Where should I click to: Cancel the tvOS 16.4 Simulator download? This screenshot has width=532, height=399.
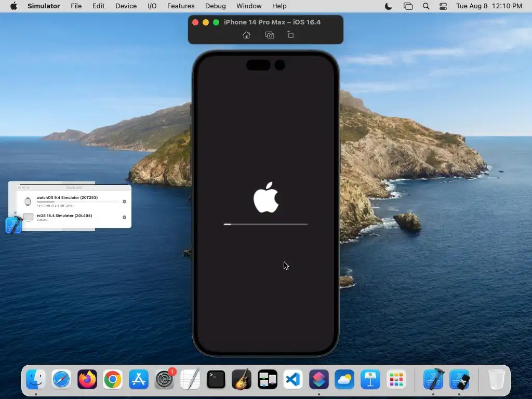click(x=125, y=217)
